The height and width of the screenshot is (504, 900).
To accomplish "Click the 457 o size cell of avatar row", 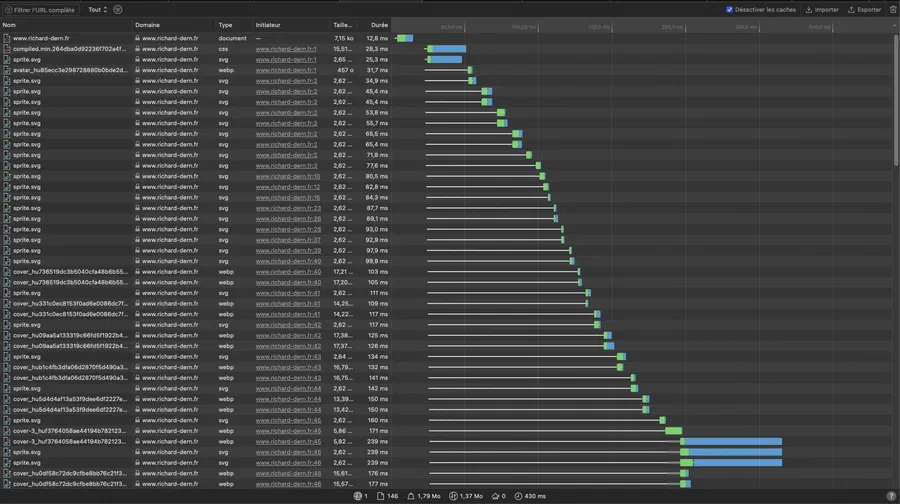I will click(x=345, y=70).
